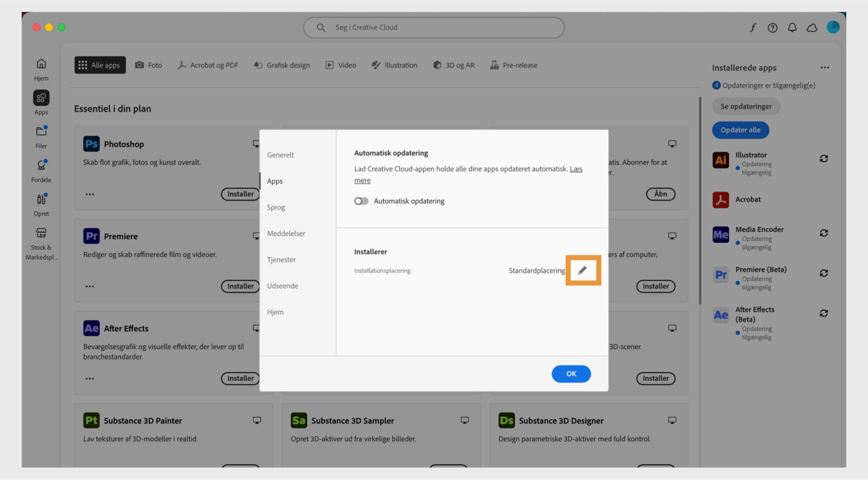Click the desktop icon on Substance 3D Sampler card
The image size is (868, 480).
(464, 420)
